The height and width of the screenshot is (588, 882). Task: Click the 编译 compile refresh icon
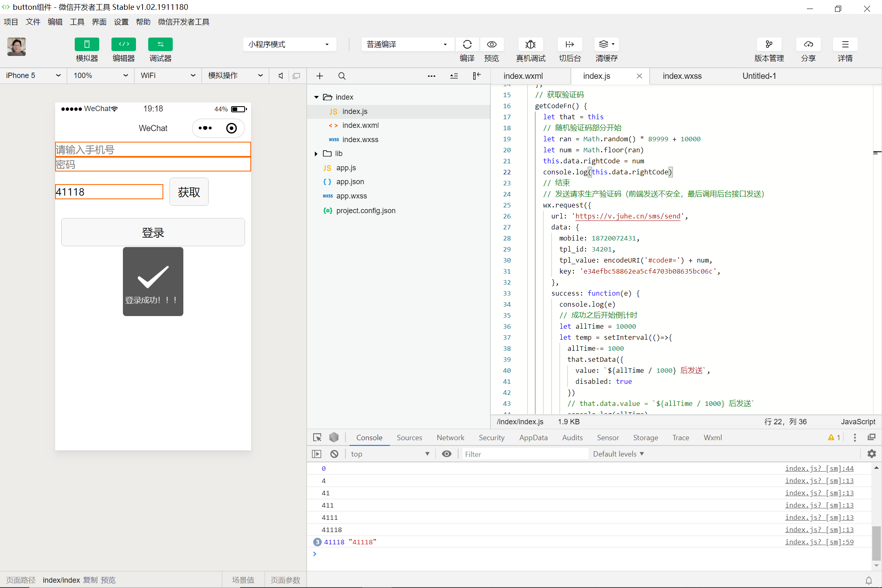[467, 44]
